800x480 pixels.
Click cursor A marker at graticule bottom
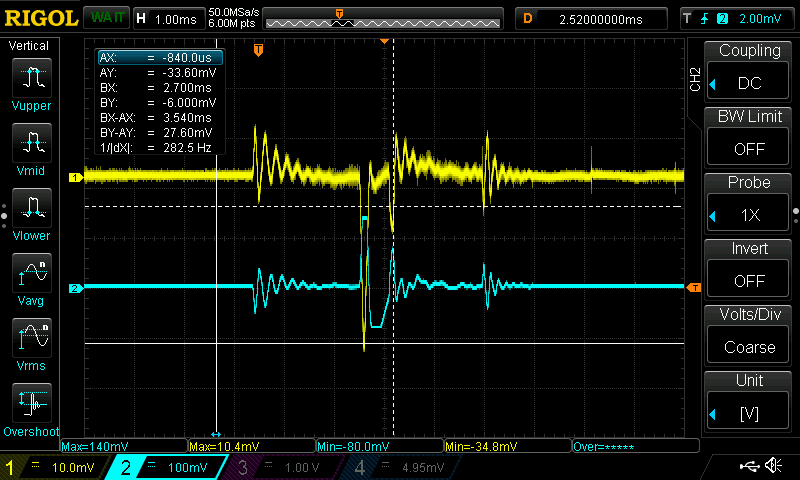tap(216, 434)
